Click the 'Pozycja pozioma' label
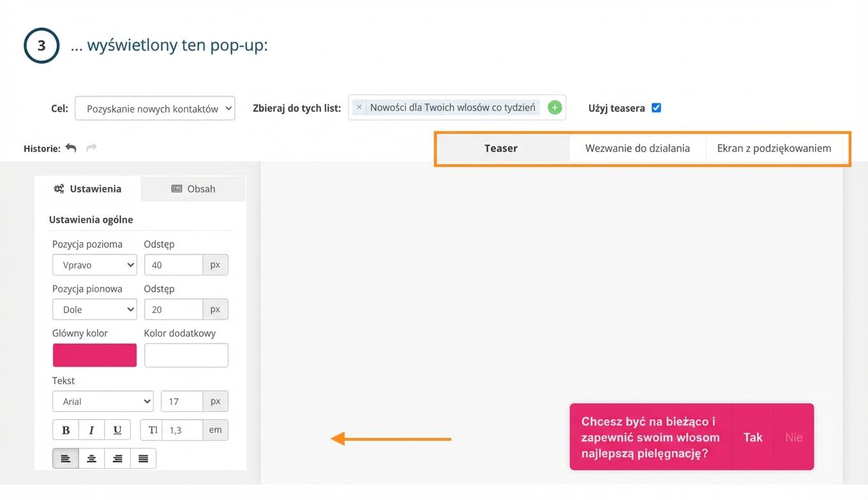The width and height of the screenshot is (868, 500). [x=87, y=244]
